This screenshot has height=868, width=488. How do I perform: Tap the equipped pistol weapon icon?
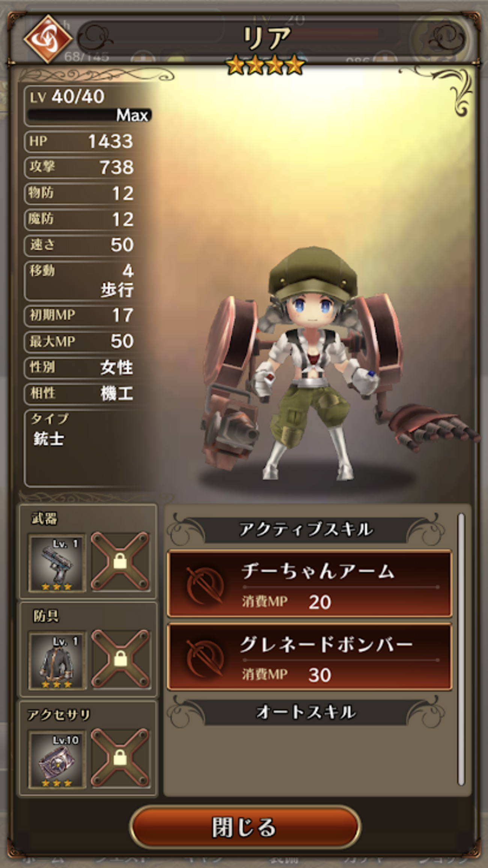click(57, 564)
